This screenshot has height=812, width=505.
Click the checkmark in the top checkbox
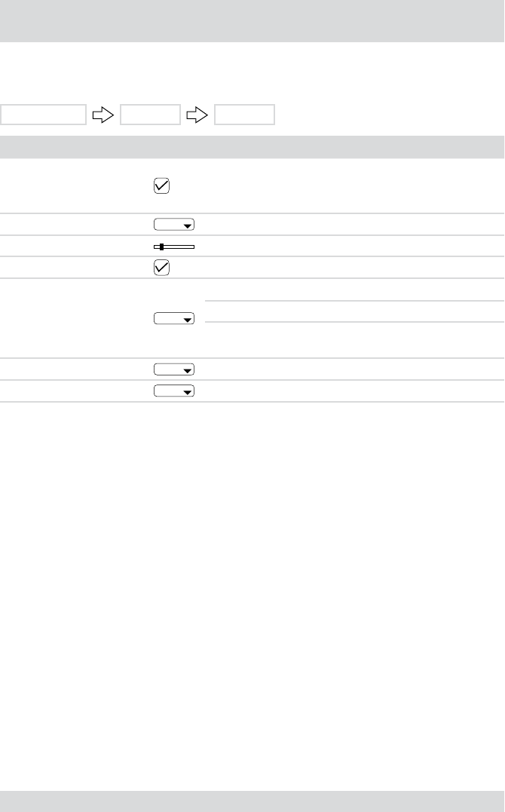coord(161,186)
